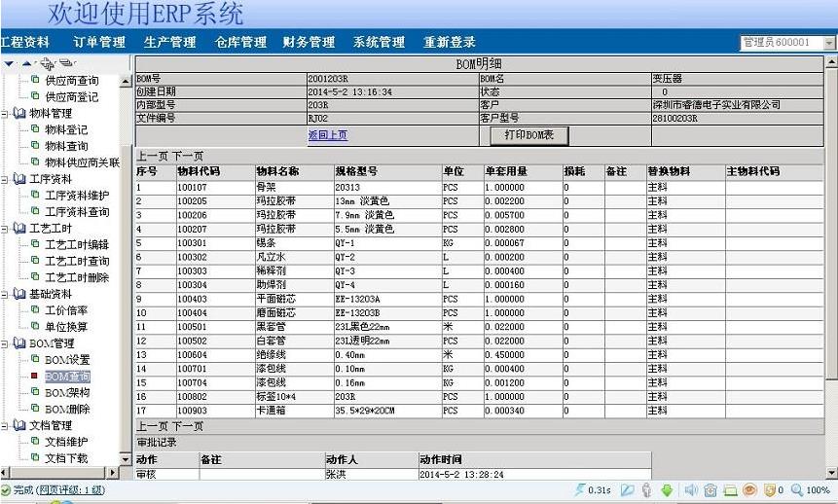Click the lightning speed icon beside 0.31s
The image size is (838, 504).
[581, 490]
